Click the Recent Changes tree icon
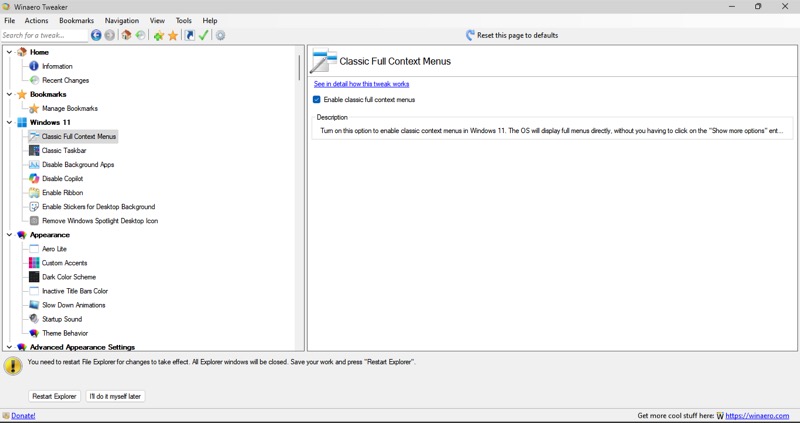800x423 pixels. (34, 80)
